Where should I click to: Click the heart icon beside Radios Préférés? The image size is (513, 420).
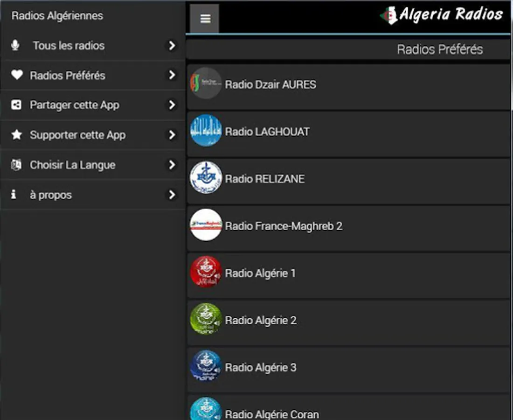point(17,75)
